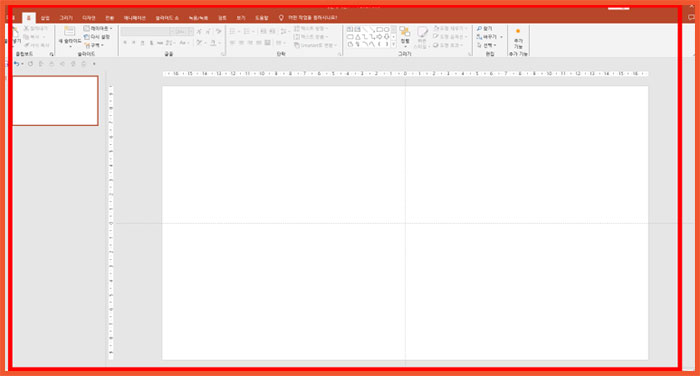Open the Aa change case dropdown
This screenshot has width=700, height=376.
tap(184, 43)
